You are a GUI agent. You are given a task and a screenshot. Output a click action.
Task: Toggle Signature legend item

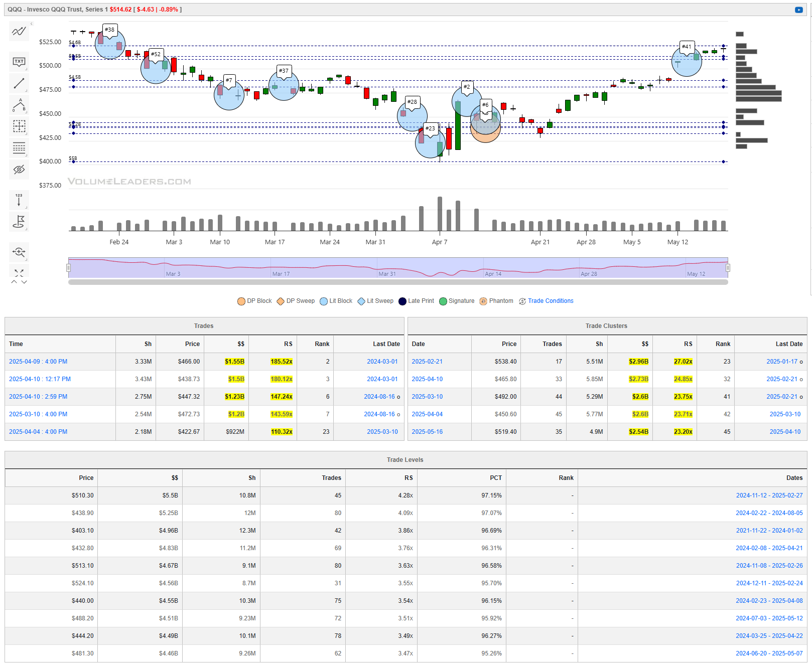[x=457, y=301]
